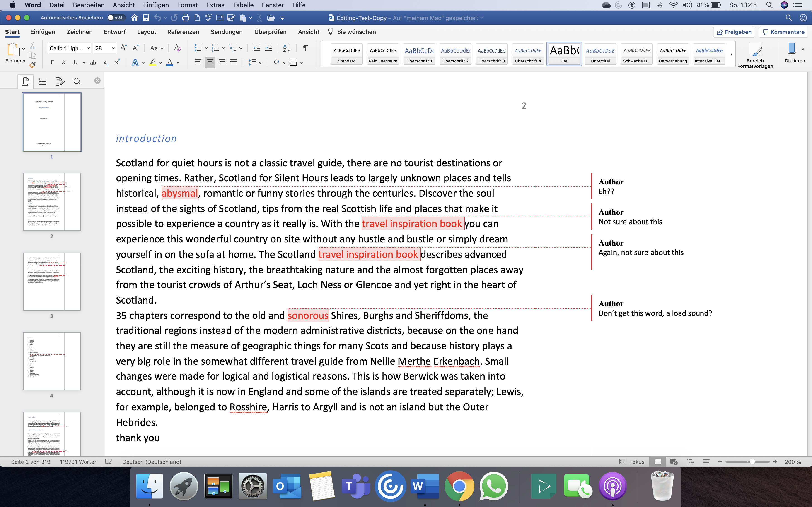Toggle center text alignment
This screenshot has height=507, width=812.
click(x=210, y=62)
